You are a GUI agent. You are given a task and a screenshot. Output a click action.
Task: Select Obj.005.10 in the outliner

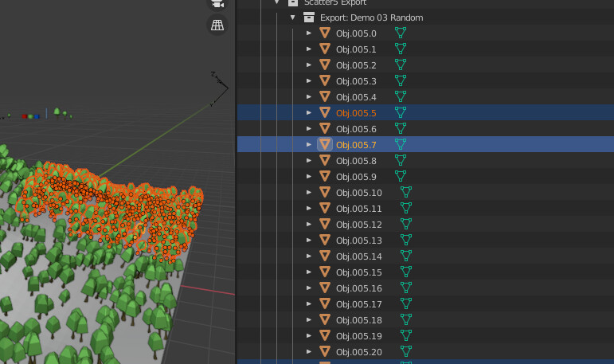pos(358,193)
